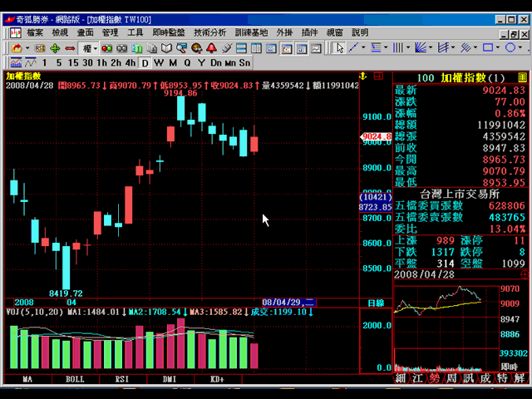Expand the vertical lines tool dropdown arrow

pyautogui.click(x=408, y=48)
